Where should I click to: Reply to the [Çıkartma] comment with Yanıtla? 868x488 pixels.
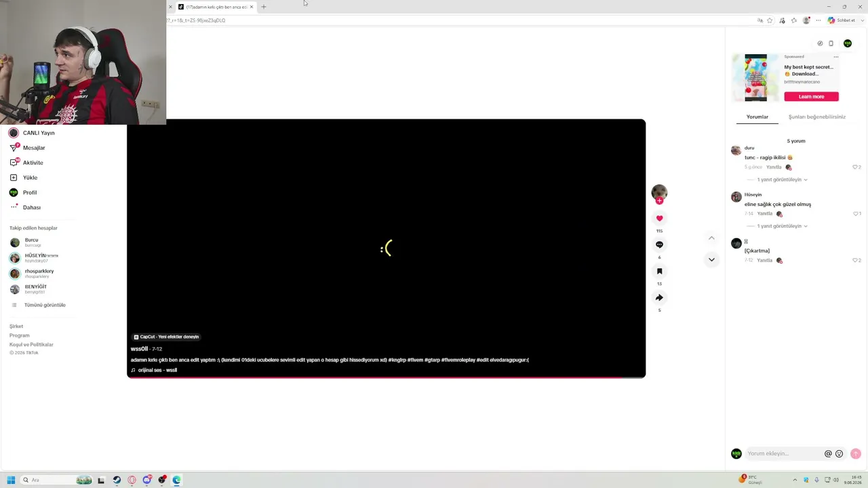765,260
